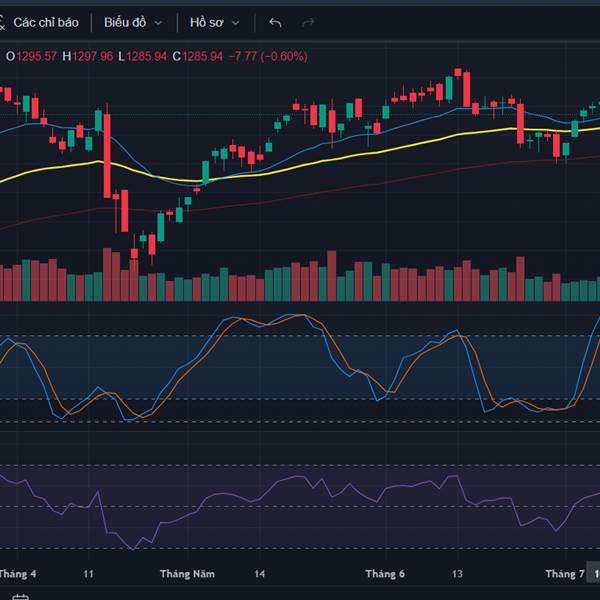
Task: Click the 11 date label on time axis
Action: [x=88, y=574]
